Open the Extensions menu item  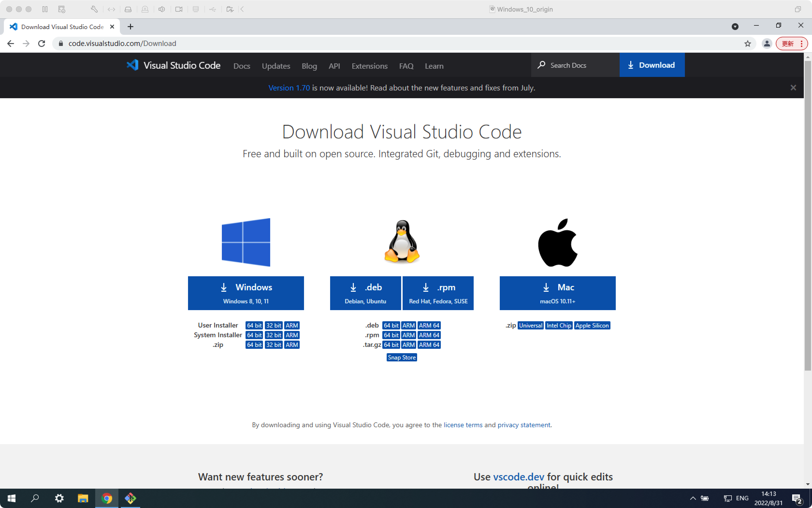click(x=370, y=66)
